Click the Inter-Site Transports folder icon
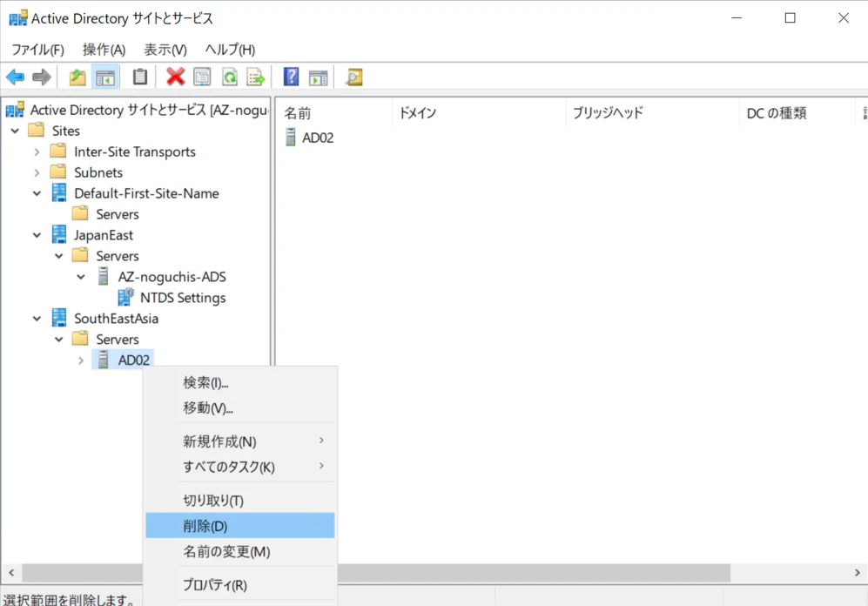868x606 pixels. coord(58,151)
